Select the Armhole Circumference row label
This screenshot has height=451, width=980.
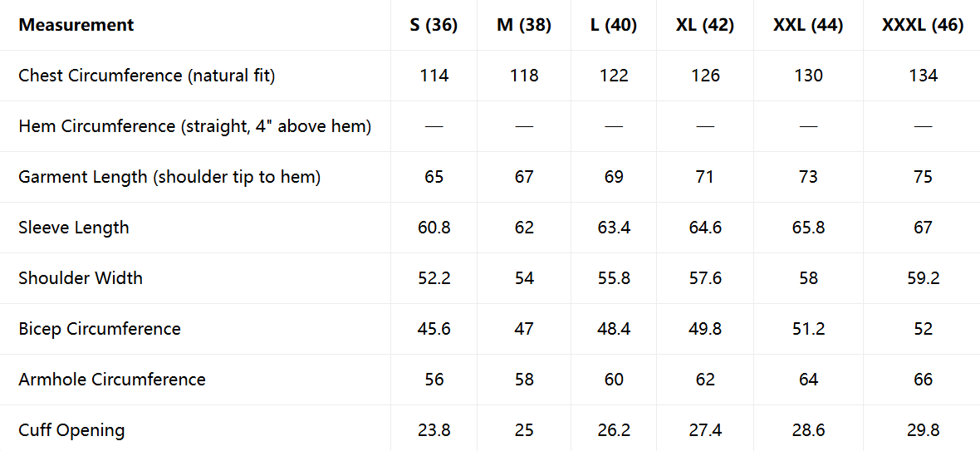(112, 380)
